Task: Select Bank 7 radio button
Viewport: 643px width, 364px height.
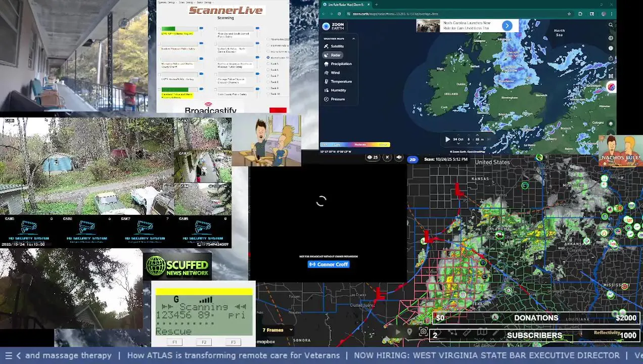Action: click(x=268, y=76)
